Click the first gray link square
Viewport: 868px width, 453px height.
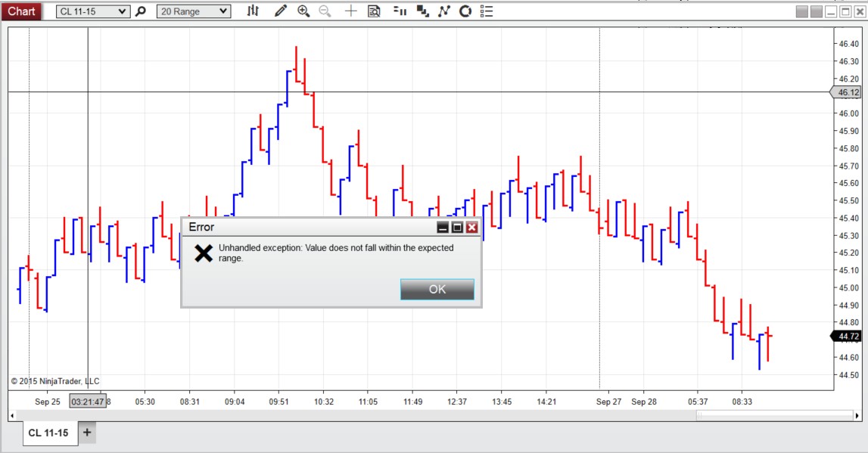click(x=801, y=11)
